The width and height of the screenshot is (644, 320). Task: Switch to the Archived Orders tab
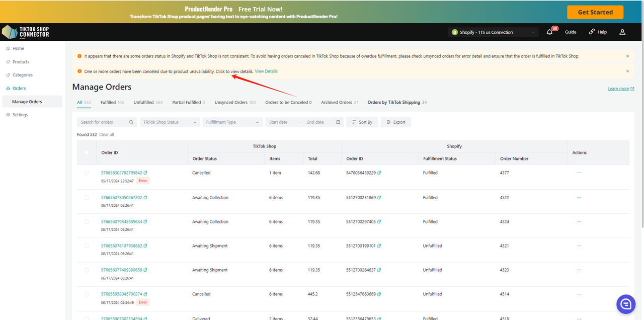pos(340,102)
